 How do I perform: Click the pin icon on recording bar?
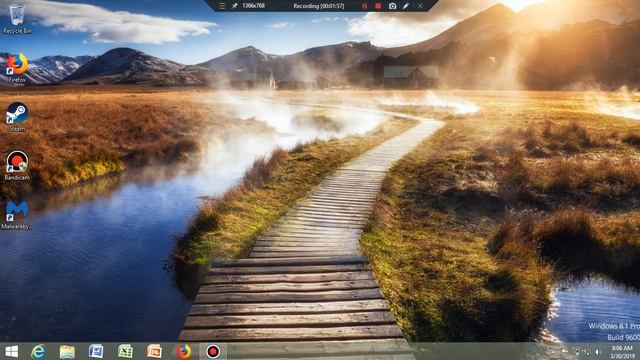234,6
